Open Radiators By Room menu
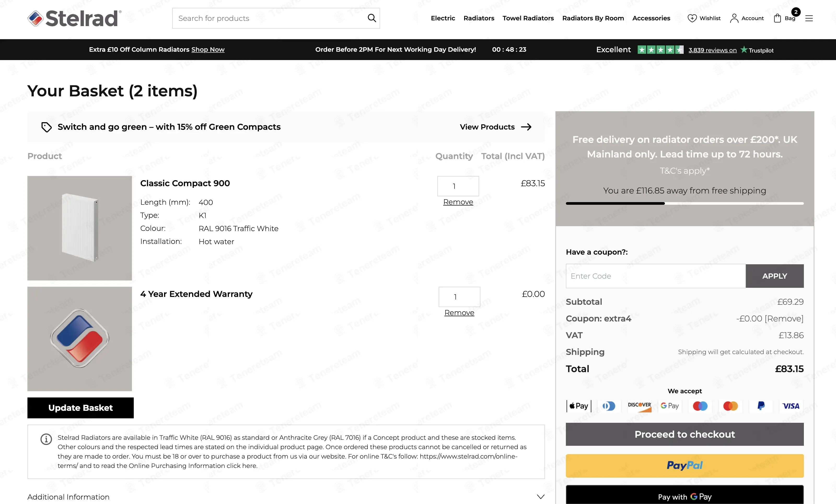 (x=593, y=18)
